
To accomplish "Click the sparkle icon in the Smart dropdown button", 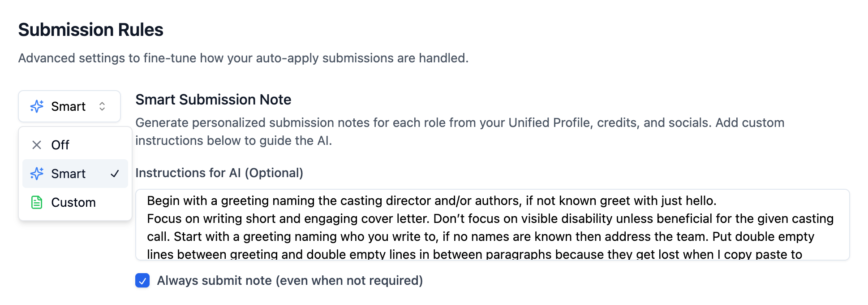I will (x=37, y=106).
